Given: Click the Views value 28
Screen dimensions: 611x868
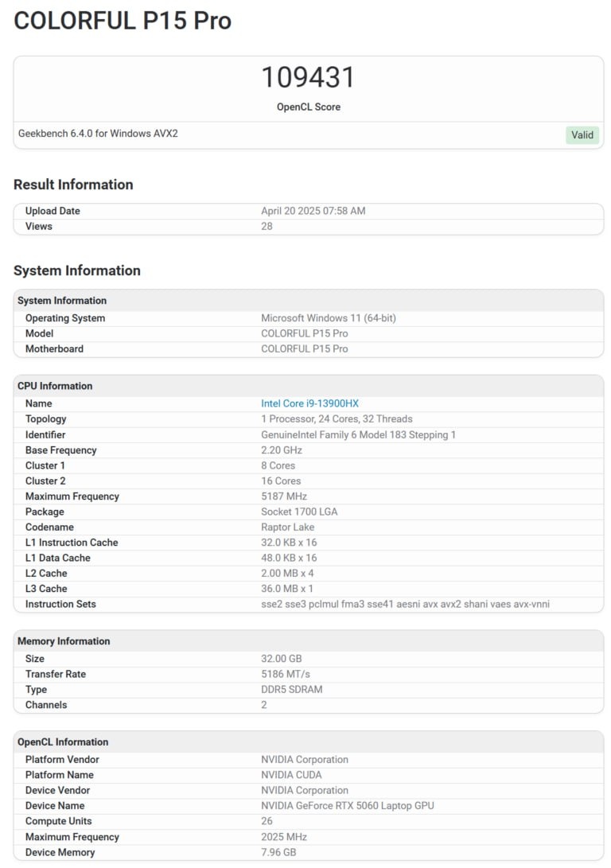Looking at the screenshot, I should coord(267,227).
